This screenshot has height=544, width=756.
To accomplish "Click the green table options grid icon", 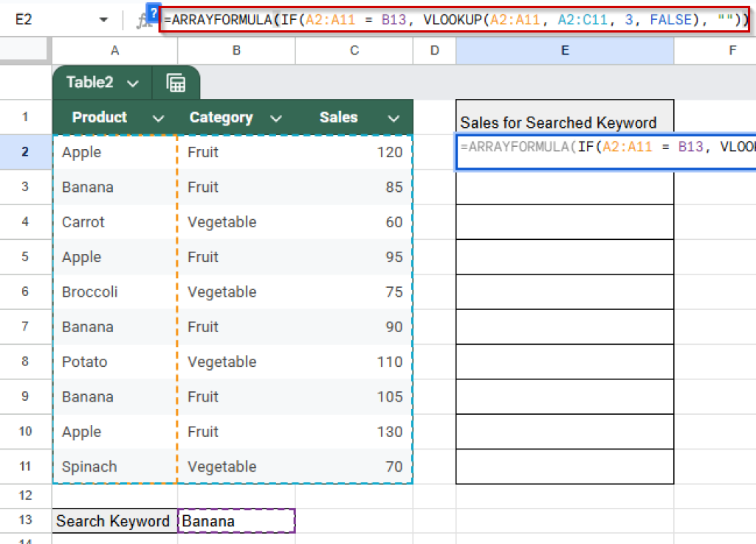I will (x=176, y=82).
